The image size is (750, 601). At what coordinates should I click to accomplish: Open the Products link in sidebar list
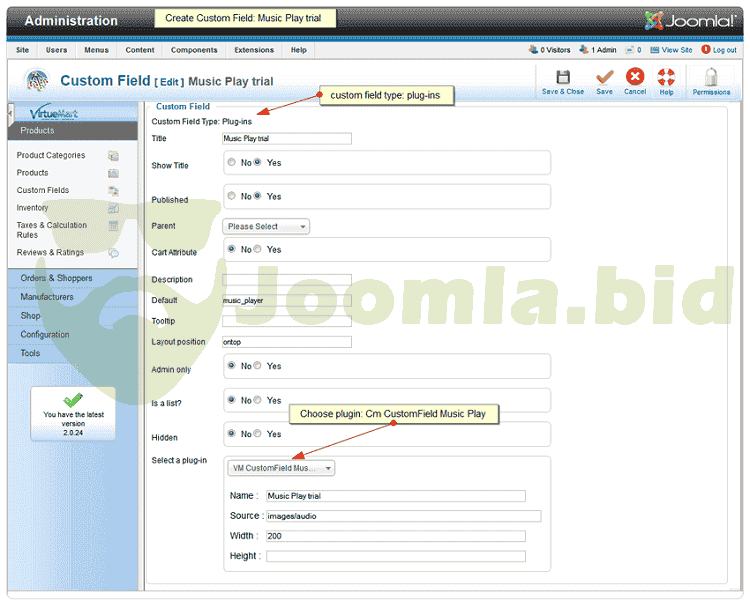33,173
